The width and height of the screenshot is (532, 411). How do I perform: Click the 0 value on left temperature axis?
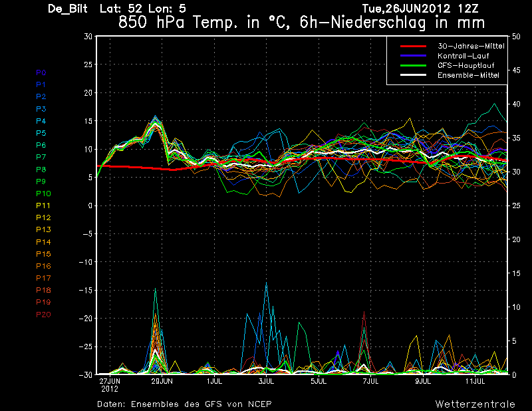click(90, 205)
